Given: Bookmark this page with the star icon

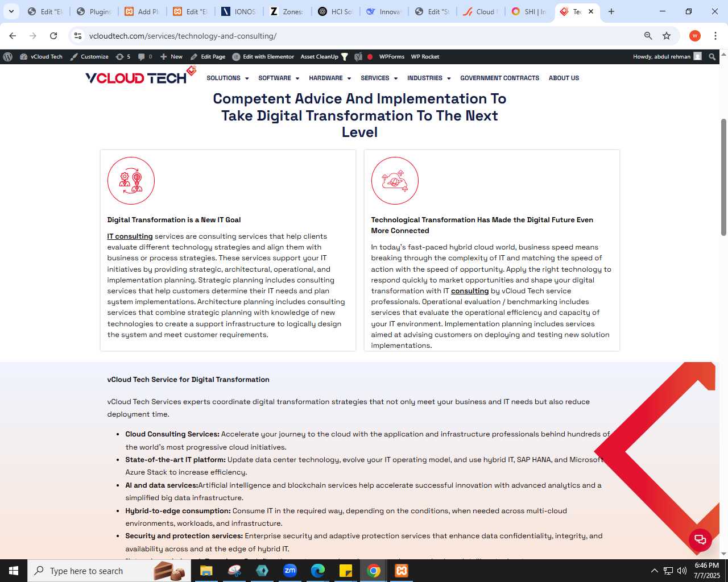Looking at the screenshot, I should coord(667,36).
